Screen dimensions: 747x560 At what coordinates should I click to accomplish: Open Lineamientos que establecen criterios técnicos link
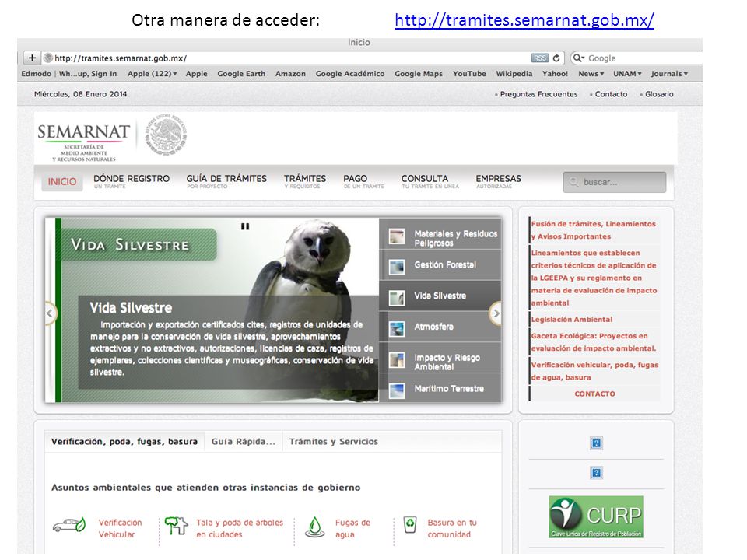pos(594,278)
